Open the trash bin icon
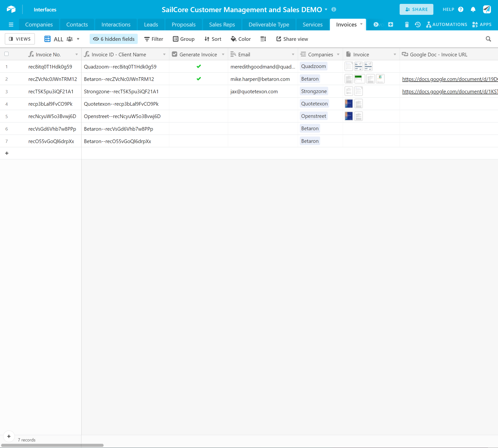Image resolution: width=498 pixels, height=448 pixels. tap(407, 25)
